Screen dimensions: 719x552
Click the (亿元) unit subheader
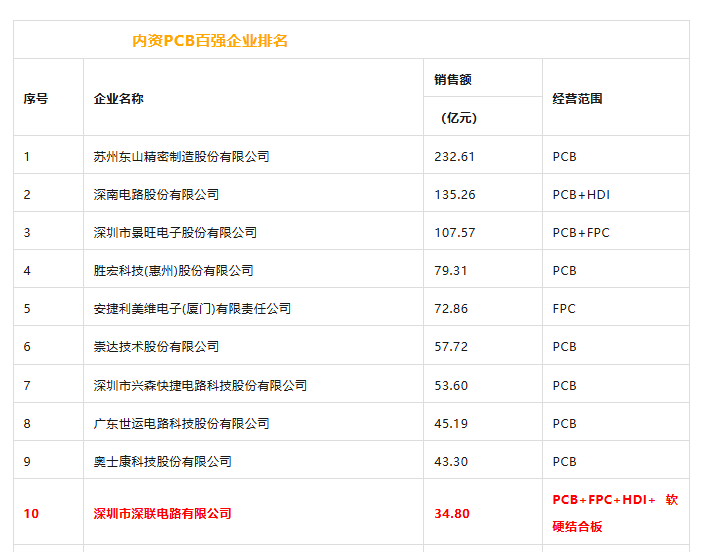coord(459,118)
